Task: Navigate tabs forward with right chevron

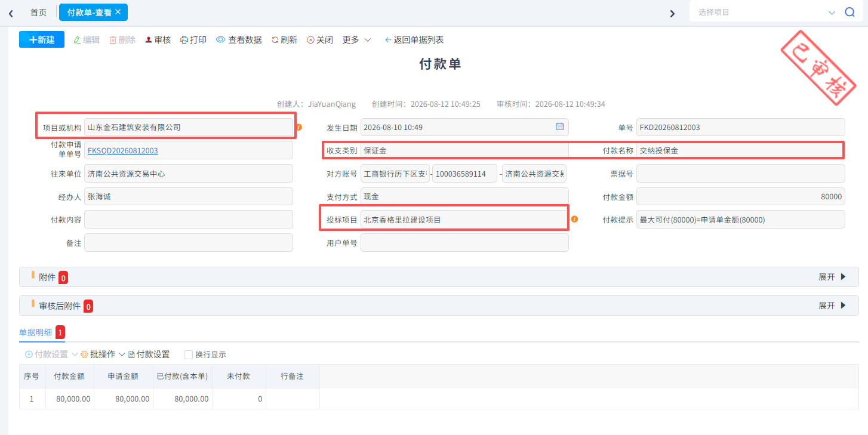Action: tap(672, 13)
